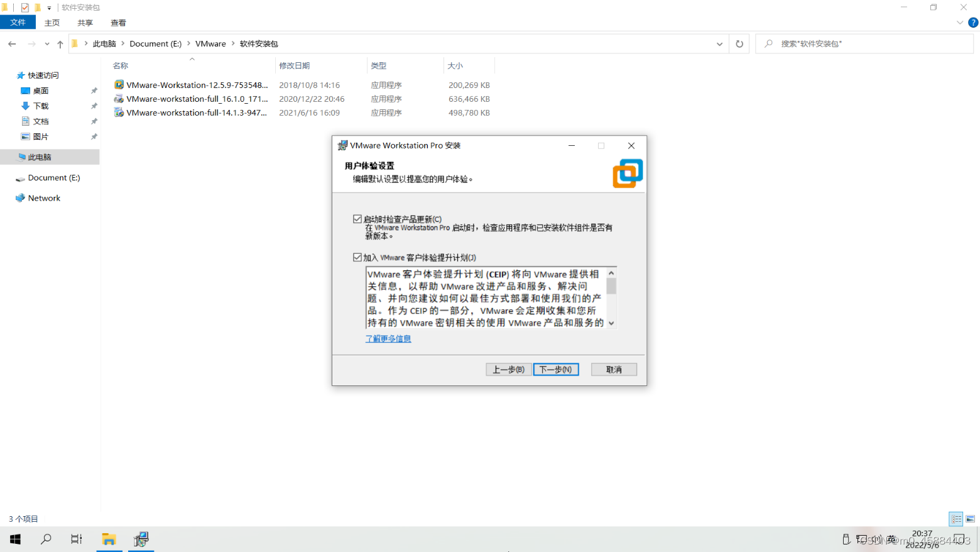
Task: Uncheck 加入 VMware 客户体验提升计划 checkbox
Action: pyautogui.click(x=357, y=257)
